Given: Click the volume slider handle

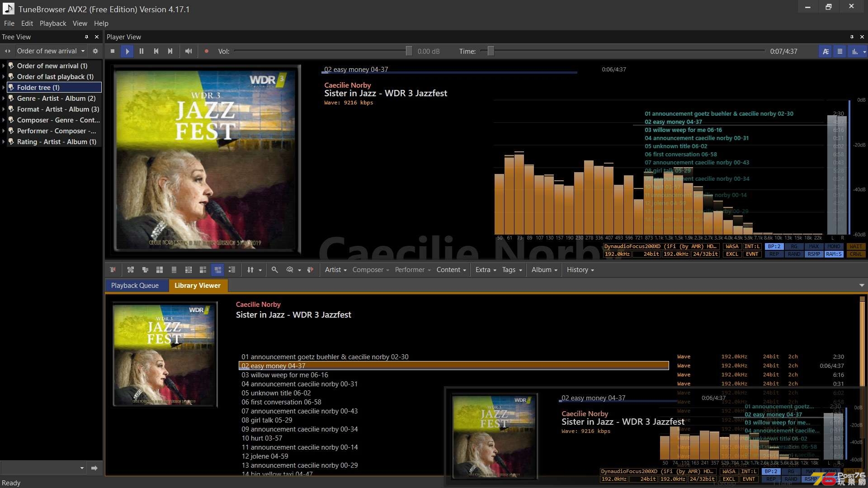Looking at the screenshot, I should click(409, 51).
